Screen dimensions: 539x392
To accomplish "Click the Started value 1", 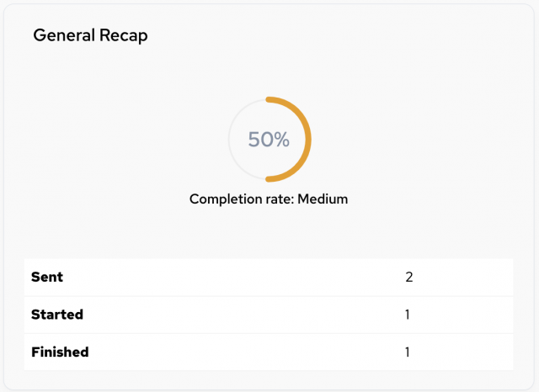I will pyautogui.click(x=408, y=315).
